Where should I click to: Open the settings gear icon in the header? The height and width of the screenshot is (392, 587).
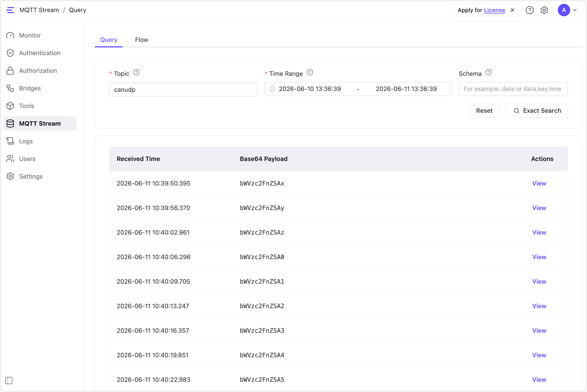(x=544, y=10)
